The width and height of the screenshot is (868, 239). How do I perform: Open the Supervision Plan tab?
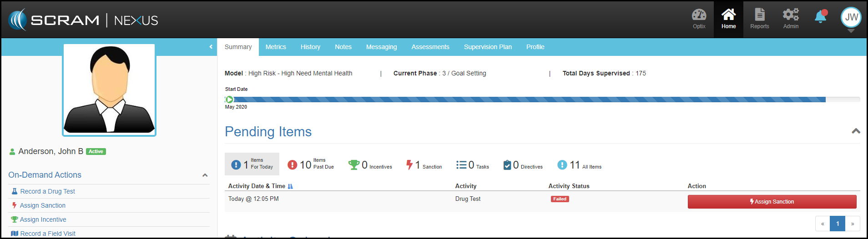(488, 47)
